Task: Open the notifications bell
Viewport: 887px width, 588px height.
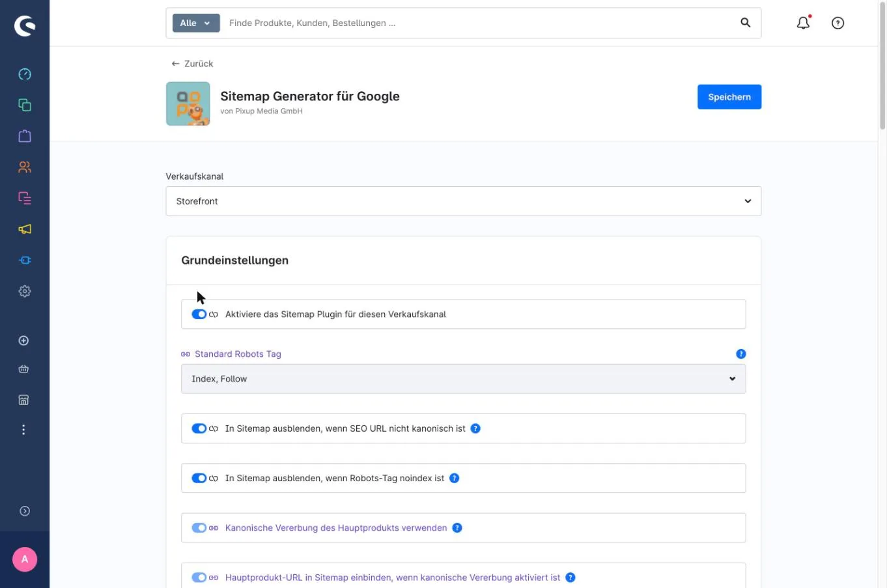Action: tap(804, 23)
